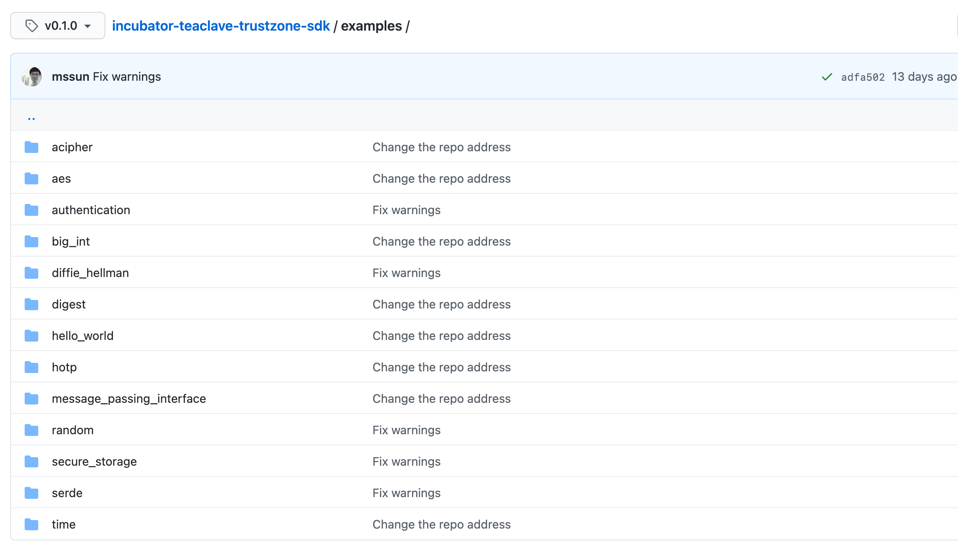958x560 pixels.
Task: Open commit hash adfa502
Action: coord(862,77)
